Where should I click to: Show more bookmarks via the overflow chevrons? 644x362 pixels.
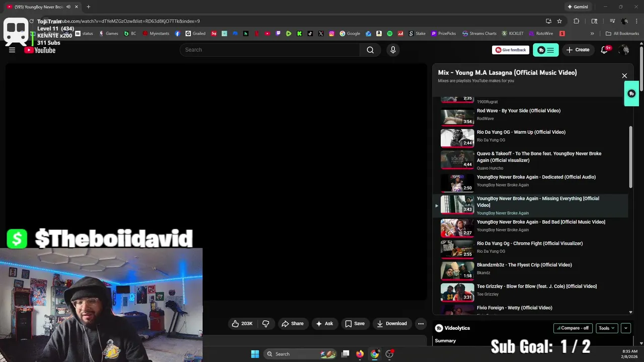[592, 34]
